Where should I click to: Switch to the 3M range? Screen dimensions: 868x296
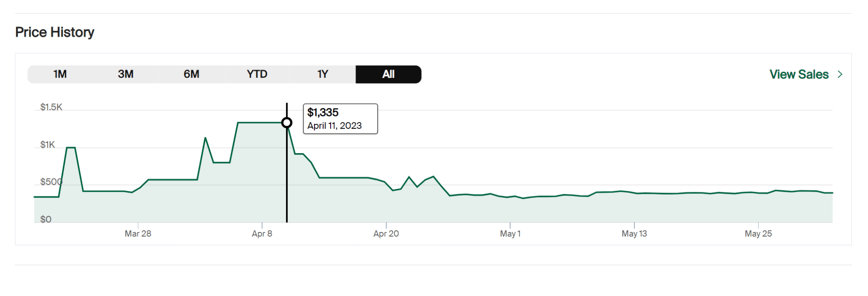point(125,74)
